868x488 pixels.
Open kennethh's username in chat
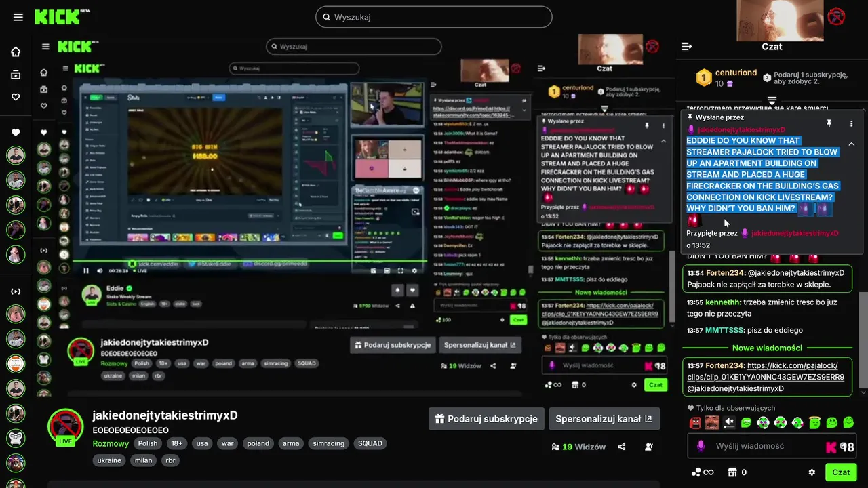pyautogui.click(x=723, y=302)
